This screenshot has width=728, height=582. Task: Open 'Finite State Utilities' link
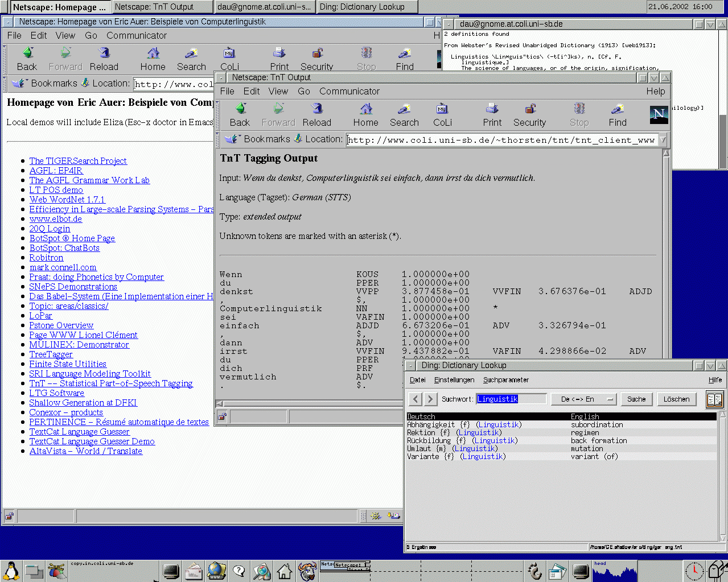[x=68, y=364]
